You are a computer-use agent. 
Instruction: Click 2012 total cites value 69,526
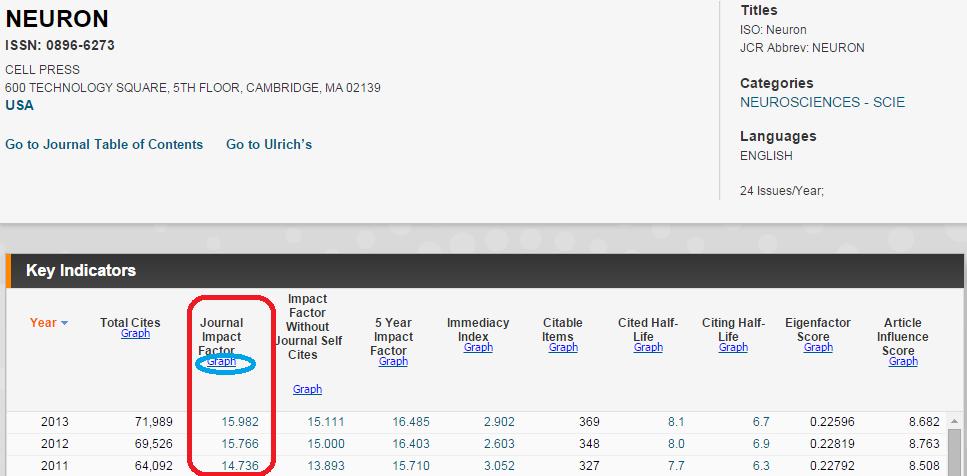(154, 444)
